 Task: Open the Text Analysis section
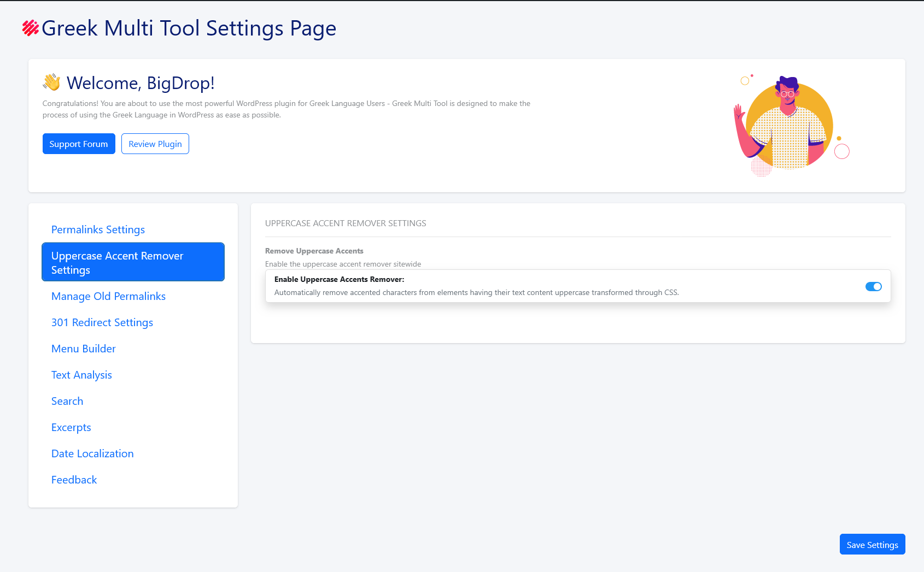coord(81,375)
